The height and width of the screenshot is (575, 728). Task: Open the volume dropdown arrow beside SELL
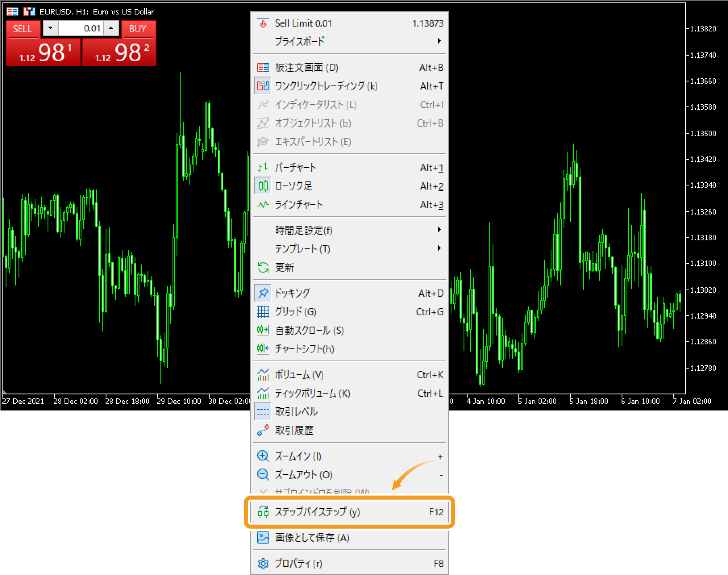pos(50,28)
